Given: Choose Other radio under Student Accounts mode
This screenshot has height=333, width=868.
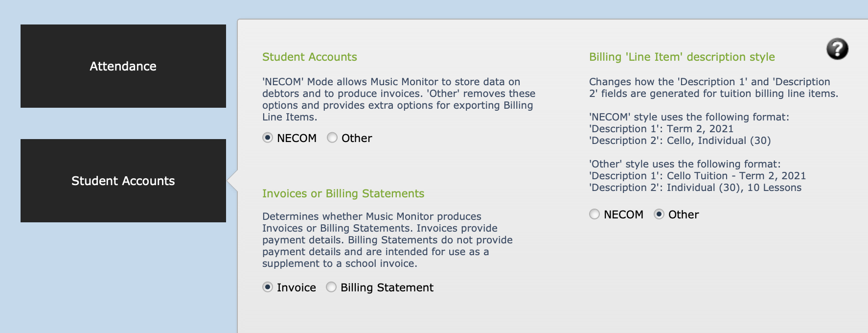Looking at the screenshot, I should pos(332,138).
